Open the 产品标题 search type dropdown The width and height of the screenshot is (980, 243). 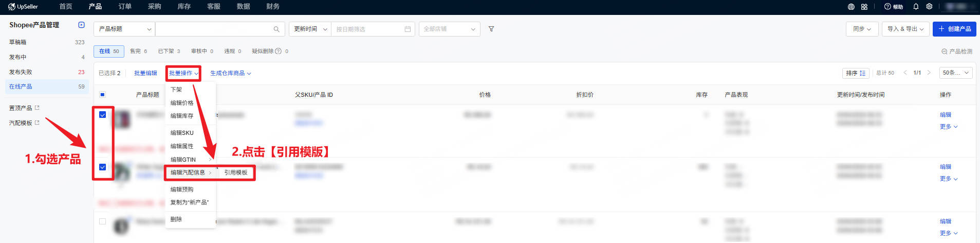(x=124, y=29)
